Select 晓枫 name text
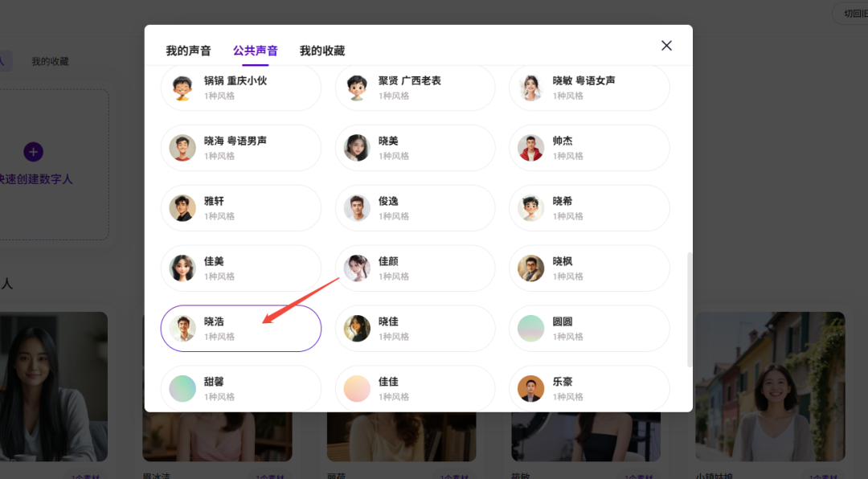 [563, 261]
